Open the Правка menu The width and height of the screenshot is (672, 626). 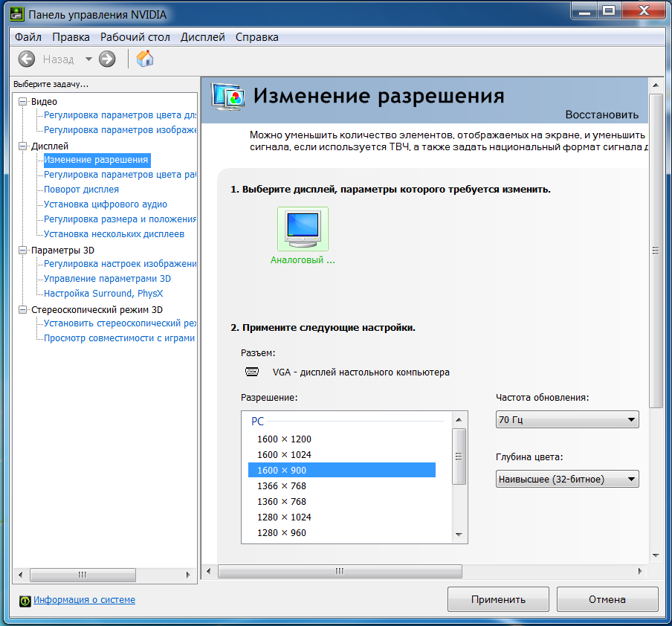click(x=71, y=37)
